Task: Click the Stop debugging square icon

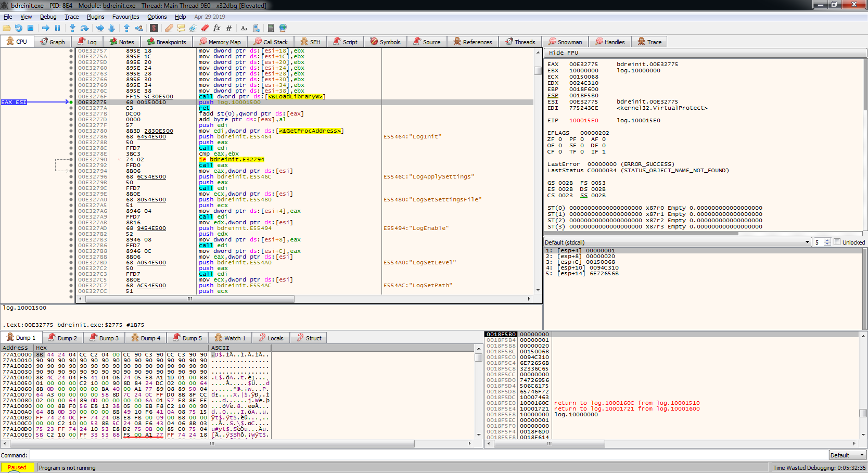Action: pos(31,28)
